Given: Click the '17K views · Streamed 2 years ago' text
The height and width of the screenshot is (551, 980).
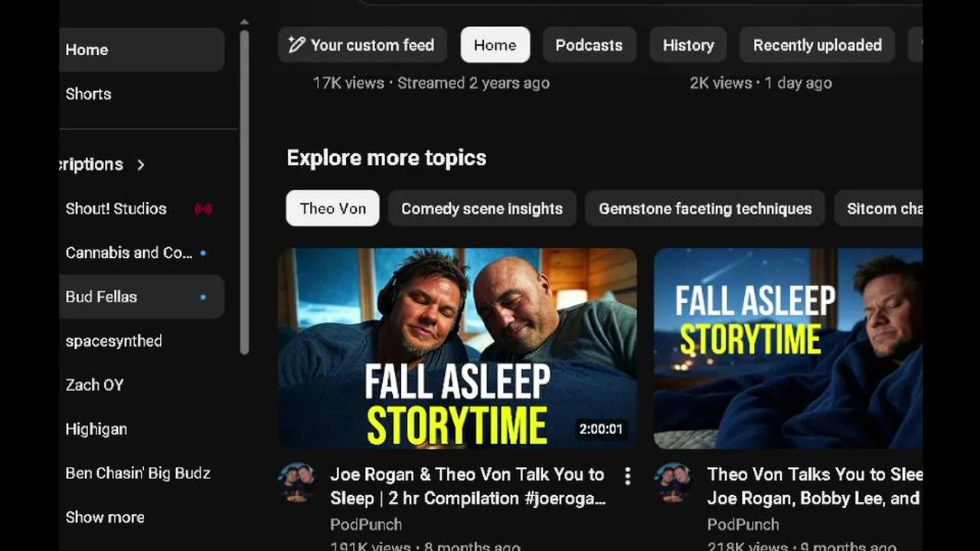Looking at the screenshot, I should tap(431, 83).
